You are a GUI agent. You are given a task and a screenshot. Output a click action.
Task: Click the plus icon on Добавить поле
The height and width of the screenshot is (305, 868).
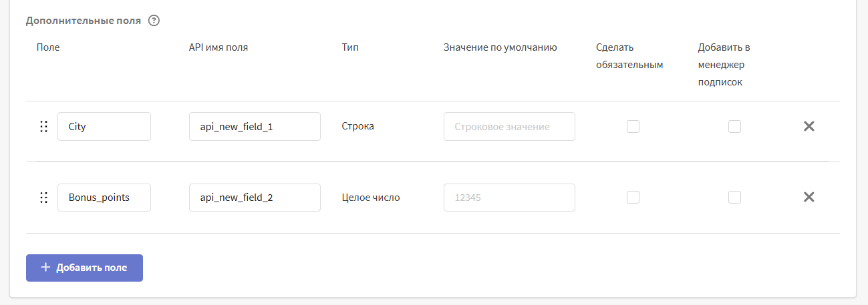click(x=45, y=268)
